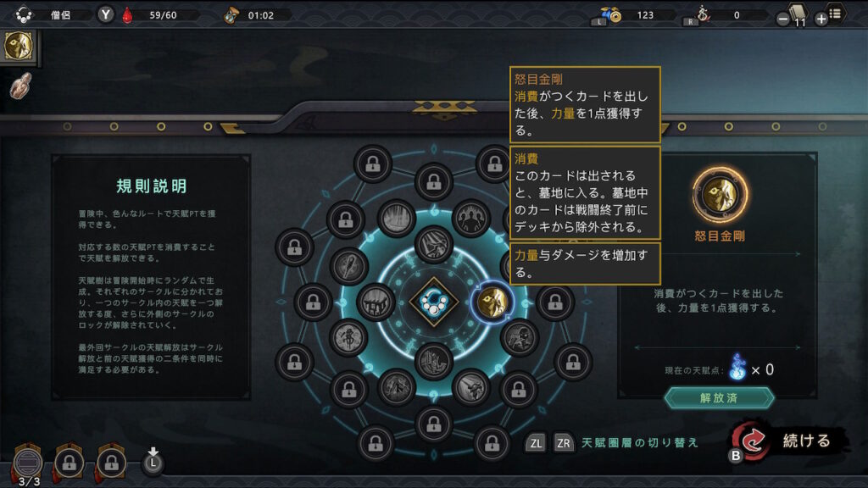Click the coin currency icon showing 123
The image size is (868, 488).
612,14
